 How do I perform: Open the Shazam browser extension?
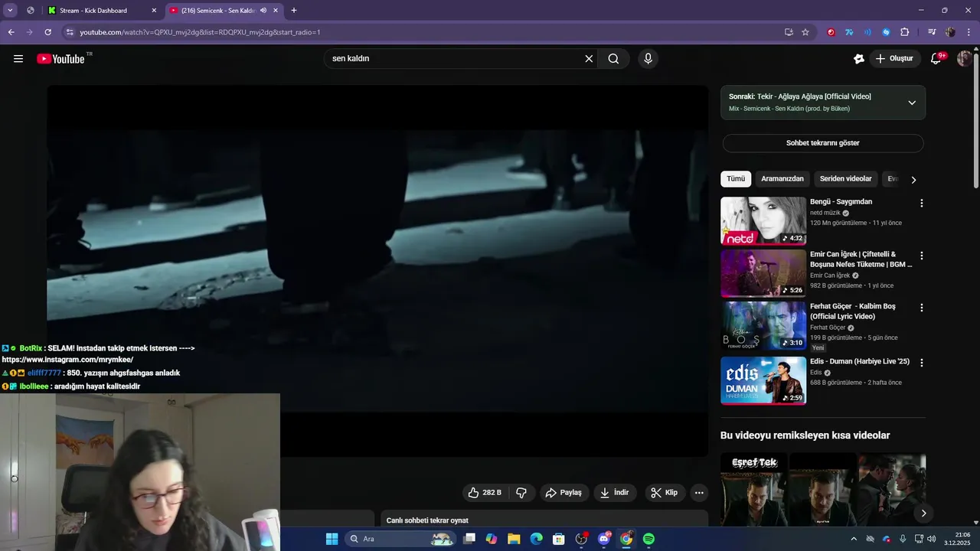tap(886, 32)
